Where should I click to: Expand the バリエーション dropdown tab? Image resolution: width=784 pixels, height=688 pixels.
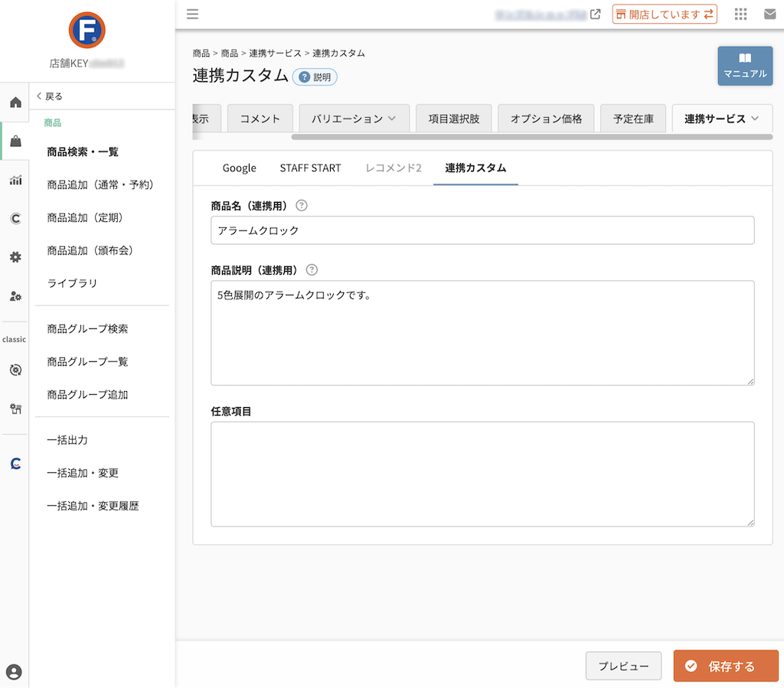(354, 119)
